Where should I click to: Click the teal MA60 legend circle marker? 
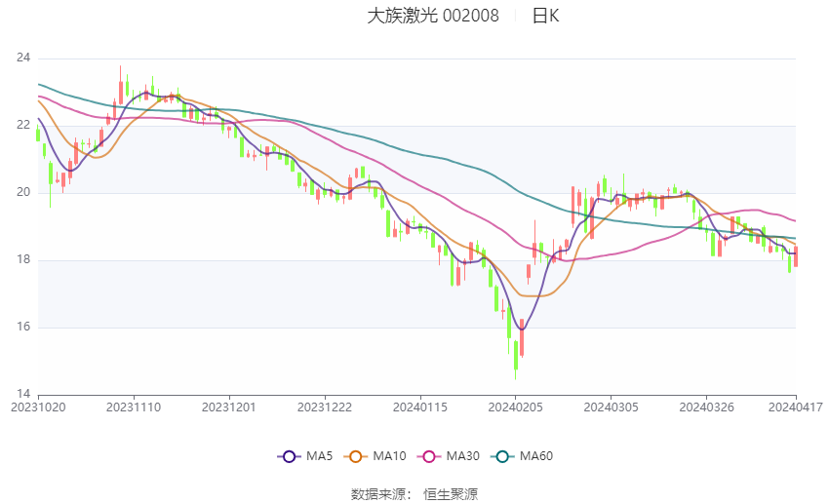coord(502,456)
